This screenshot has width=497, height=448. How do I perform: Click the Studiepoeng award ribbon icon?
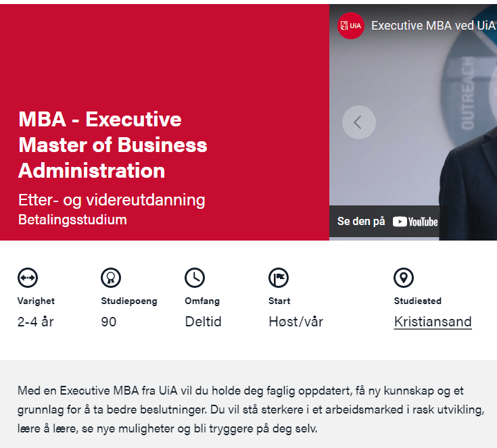tap(111, 277)
